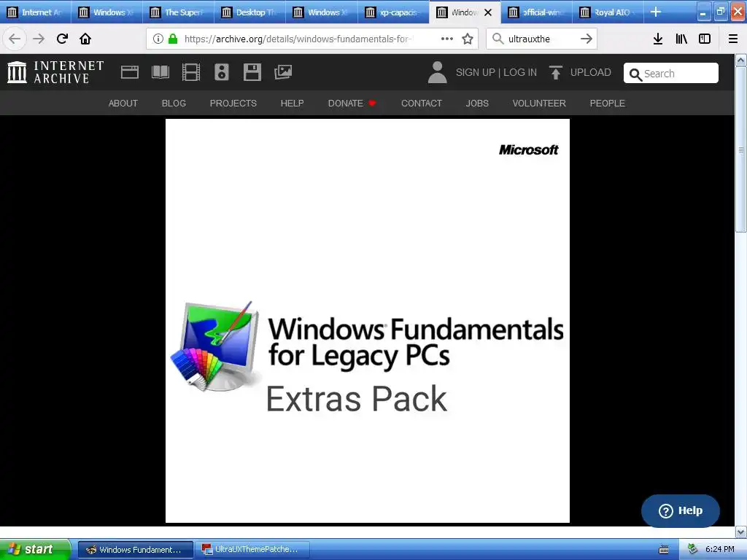Submit the ultrauxthe search with arrow
Viewport: 747px width, 560px height.
coord(587,39)
